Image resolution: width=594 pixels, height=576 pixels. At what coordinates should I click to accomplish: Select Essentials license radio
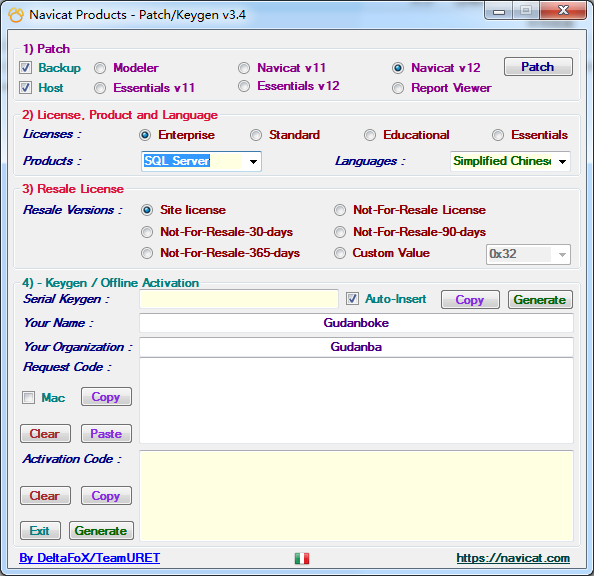click(498, 135)
